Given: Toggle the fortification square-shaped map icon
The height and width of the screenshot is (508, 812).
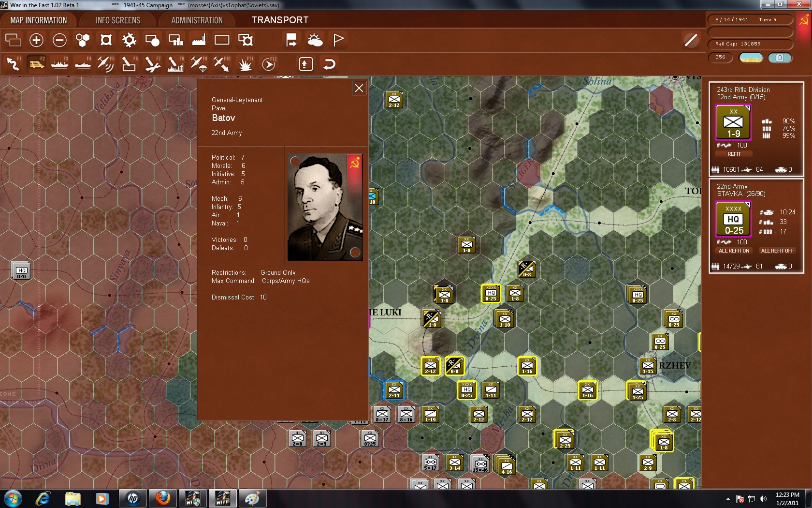Looking at the screenshot, I should pyautogui.click(x=106, y=40).
